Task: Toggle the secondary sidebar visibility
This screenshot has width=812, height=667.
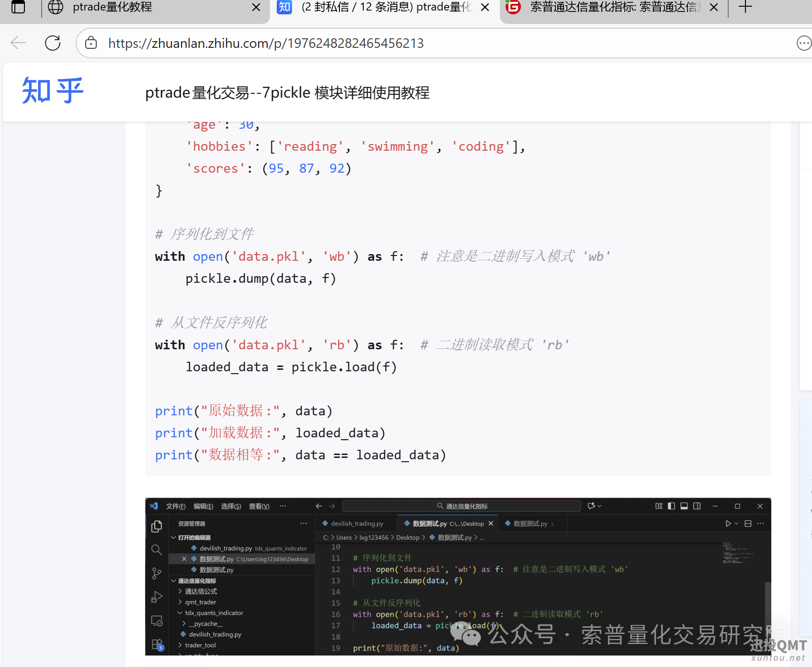Action: pos(696,506)
